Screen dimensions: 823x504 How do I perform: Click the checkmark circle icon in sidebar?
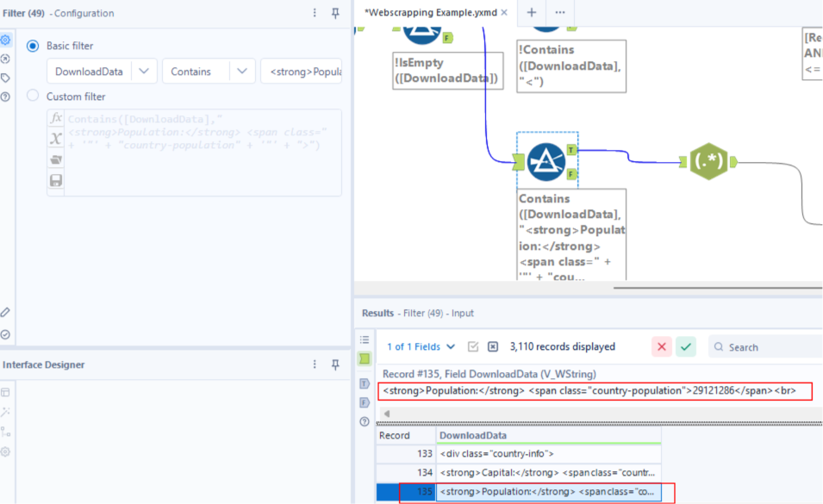[x=6, y=334]
